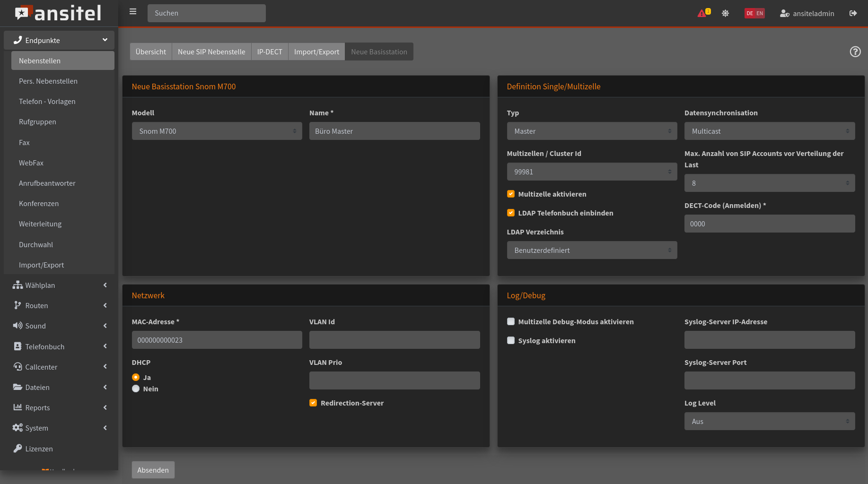Expand the Log Level dropdown

pyautogui.click(x=769, y=422)
